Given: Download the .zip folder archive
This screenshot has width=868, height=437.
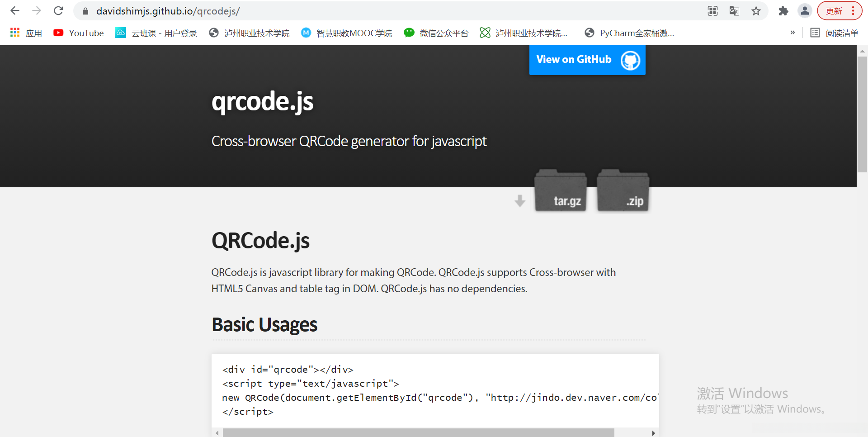Looking at the screenshot, I should coord(623,191).
